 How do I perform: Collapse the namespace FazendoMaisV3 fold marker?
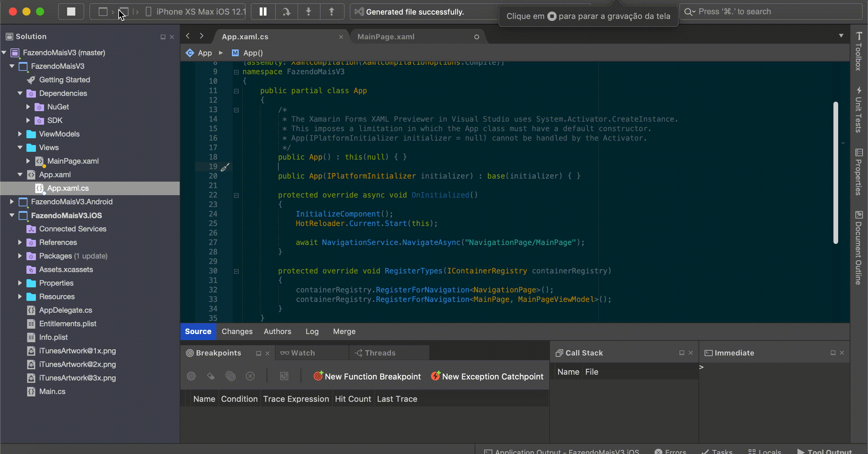236,72
